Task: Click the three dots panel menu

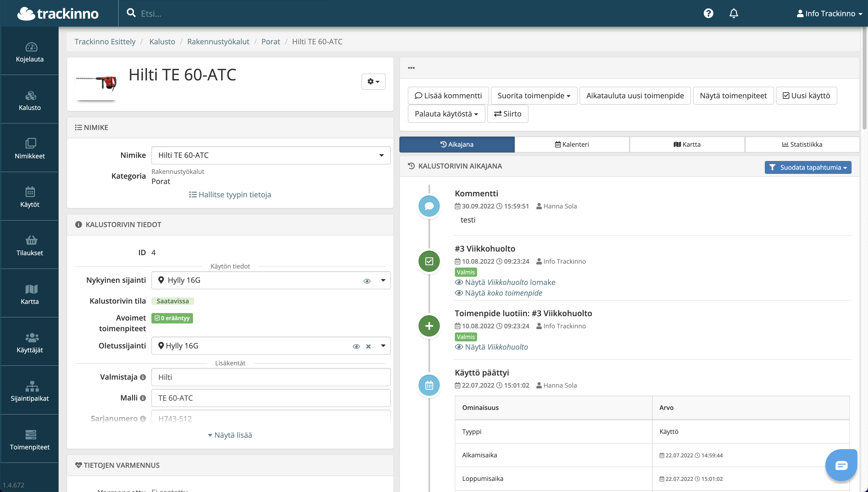Action: tap(411, 68)
